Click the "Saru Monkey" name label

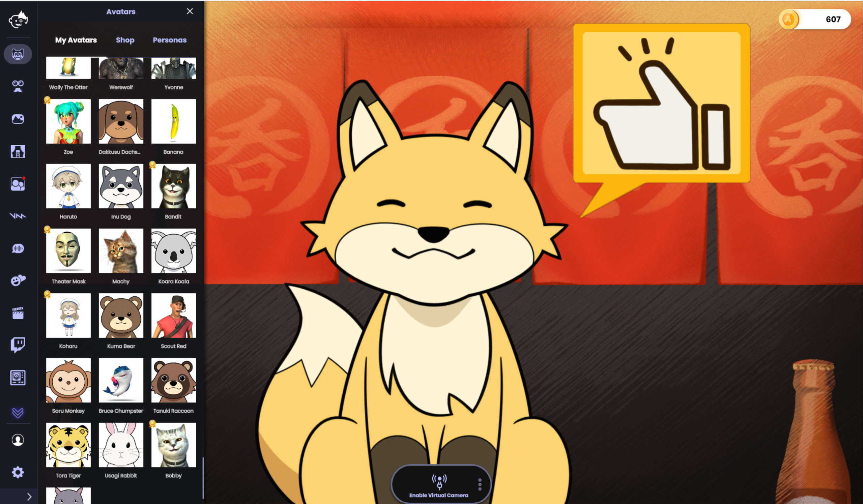[x=68, y=411]
